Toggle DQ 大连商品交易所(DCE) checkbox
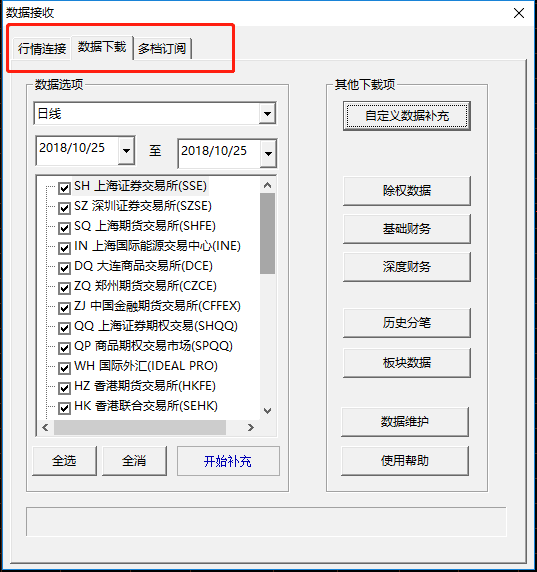The image size is (537, 572). tap(64, 268)
